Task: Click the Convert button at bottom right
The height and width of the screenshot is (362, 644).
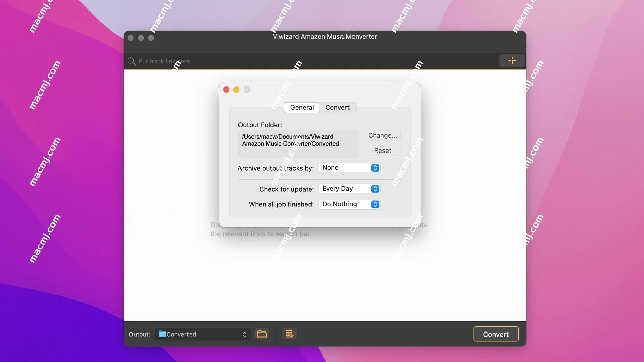Action: point(496,334)
